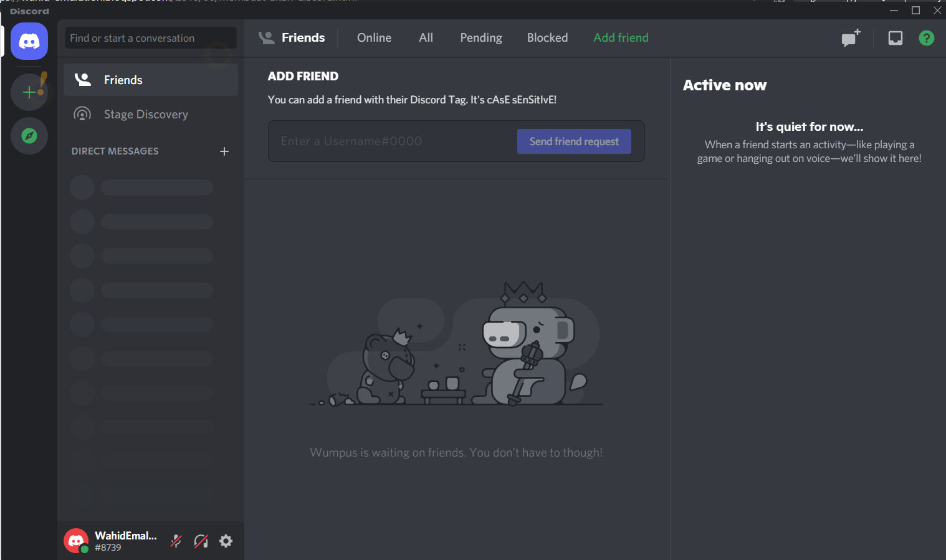Open the Inbox icon
This screenshot has height=560, width=946.
(896, 38)
